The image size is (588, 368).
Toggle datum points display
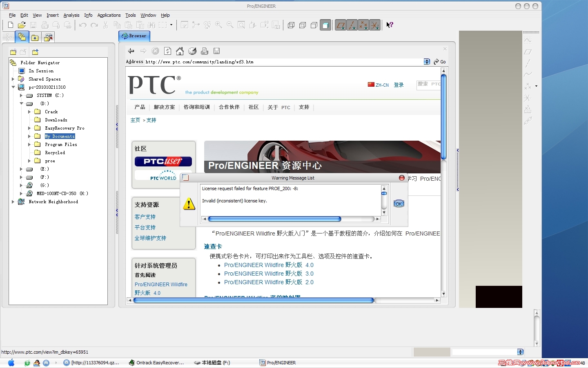pyautogui.click(x=363, y=25)
